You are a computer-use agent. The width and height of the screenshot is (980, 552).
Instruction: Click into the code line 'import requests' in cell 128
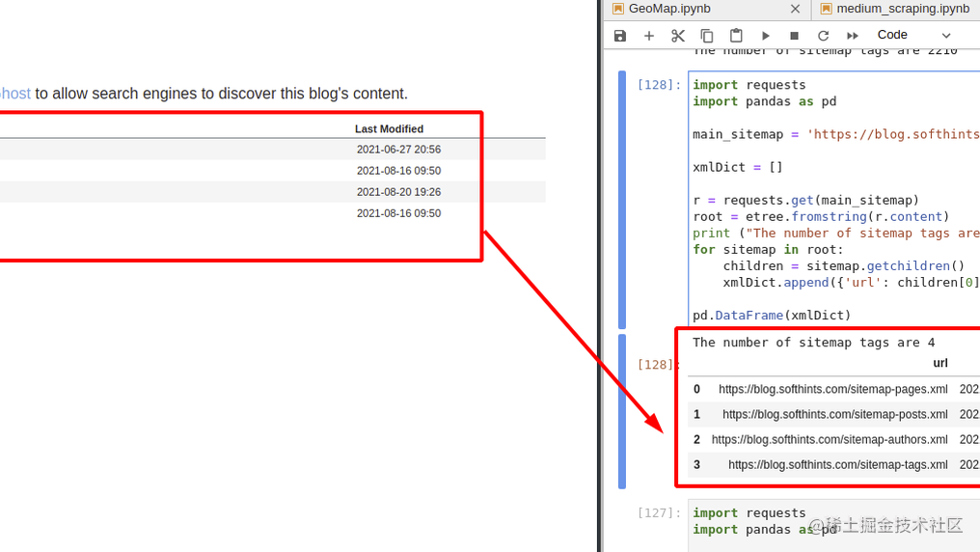coord(749,85)
